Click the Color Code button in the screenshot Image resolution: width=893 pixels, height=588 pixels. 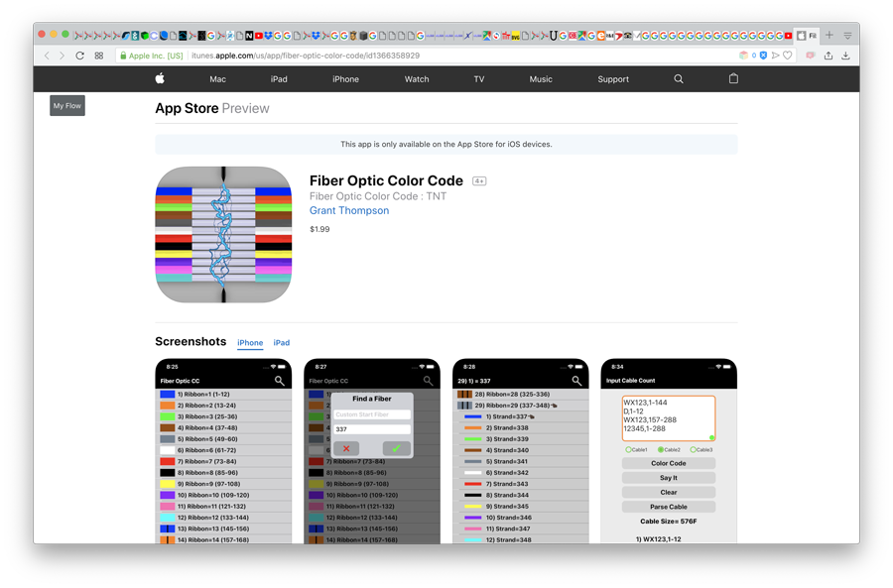coord(668,463)
